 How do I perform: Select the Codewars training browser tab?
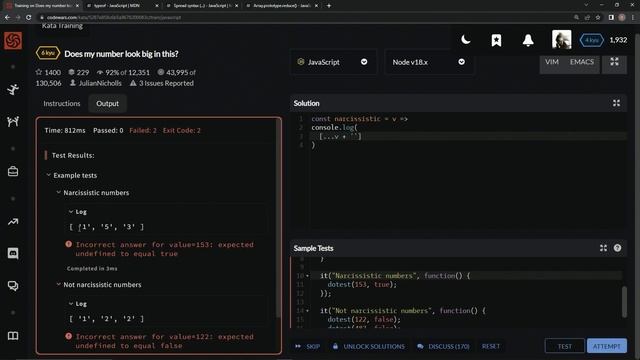[x=42, y=6]
